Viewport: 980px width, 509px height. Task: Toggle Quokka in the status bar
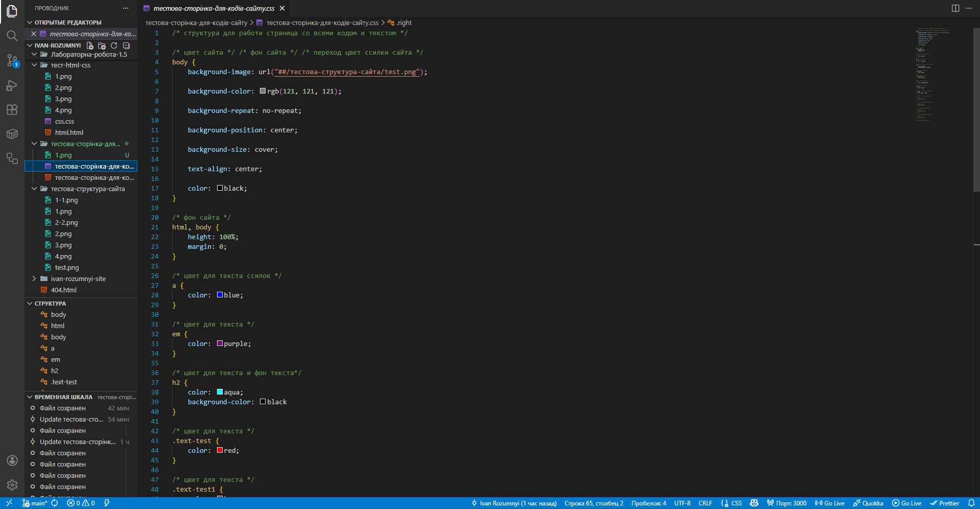pyautogui.click(x=868, y=503)
